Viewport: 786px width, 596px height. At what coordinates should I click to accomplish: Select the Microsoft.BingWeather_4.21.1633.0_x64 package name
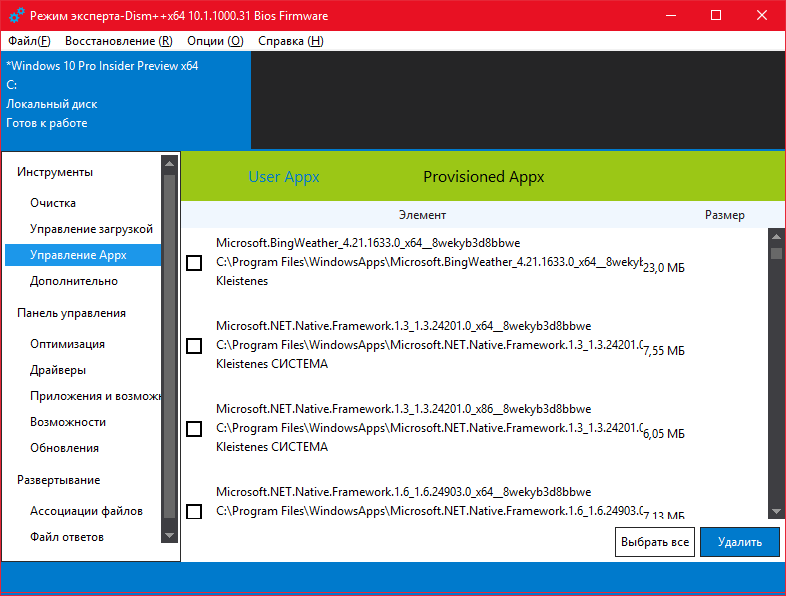click(368, 243)
